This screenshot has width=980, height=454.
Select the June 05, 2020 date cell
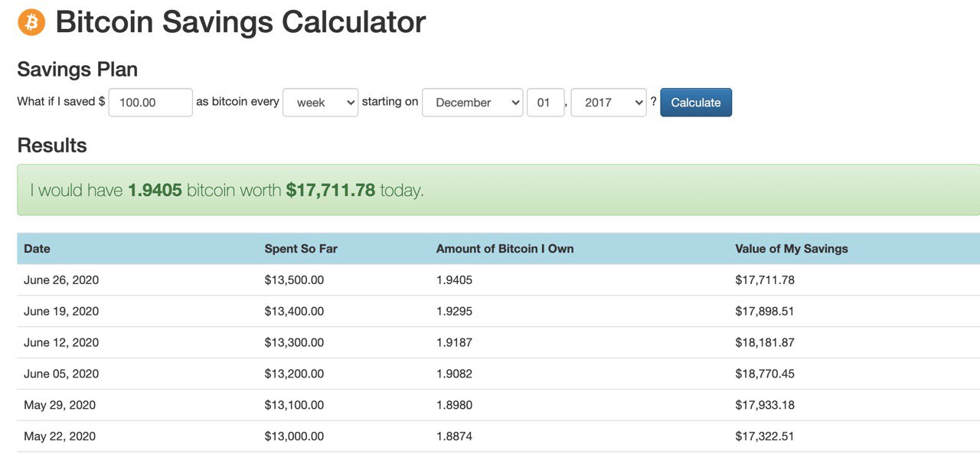61,374
